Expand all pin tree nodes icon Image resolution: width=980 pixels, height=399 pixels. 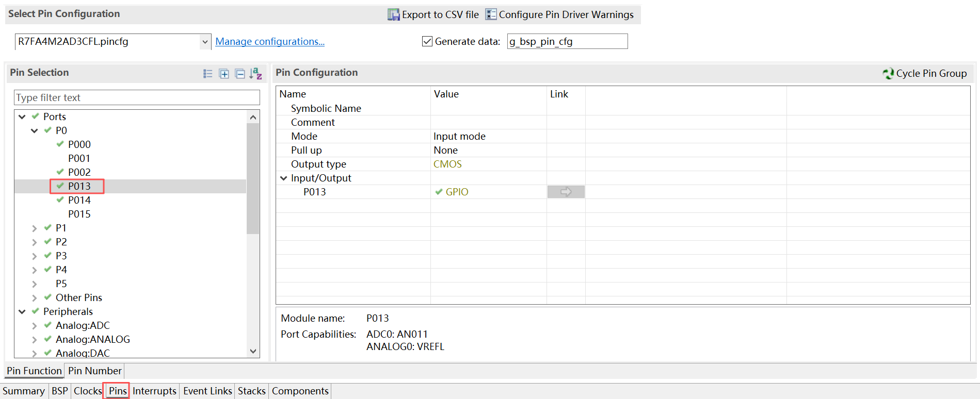[x=224, y=74]
